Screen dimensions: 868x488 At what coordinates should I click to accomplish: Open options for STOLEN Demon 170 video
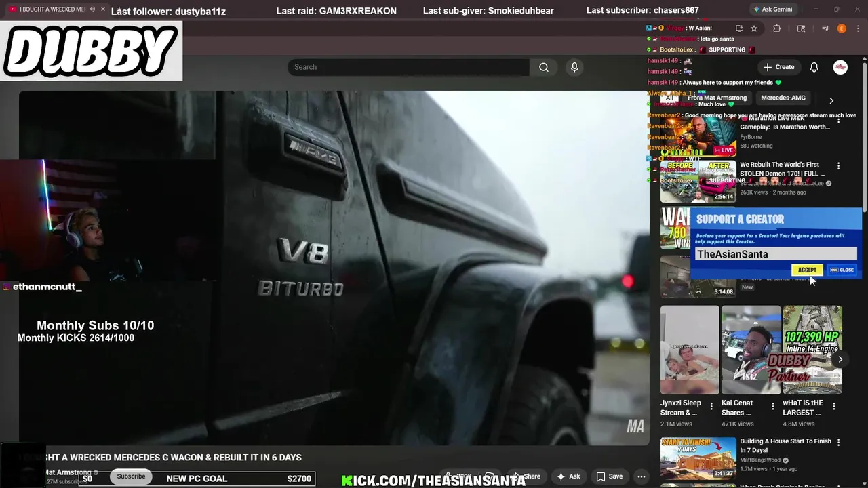(839, 166)
